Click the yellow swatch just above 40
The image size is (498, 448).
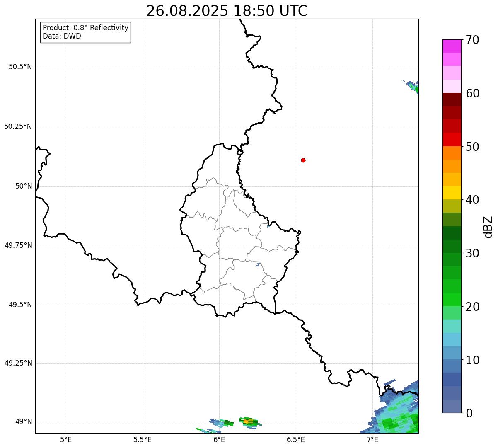[452, 193]
